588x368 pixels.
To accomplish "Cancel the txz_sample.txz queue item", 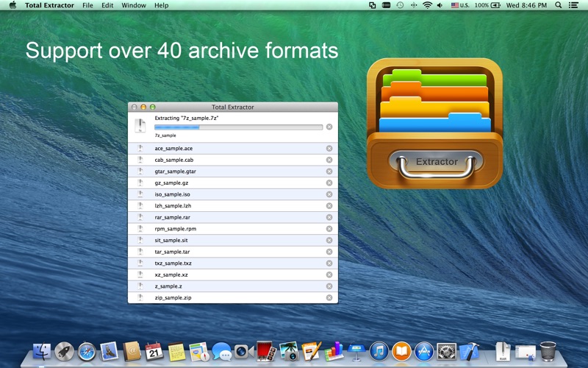I will coord(329,263).
